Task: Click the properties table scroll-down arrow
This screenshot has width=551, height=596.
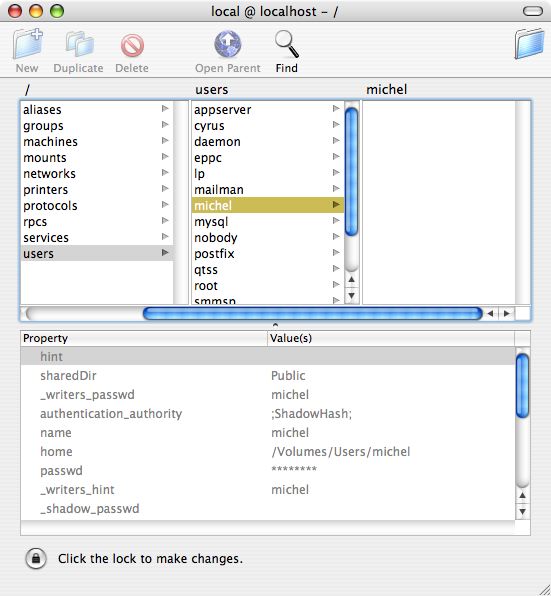Action: [522, 512]
